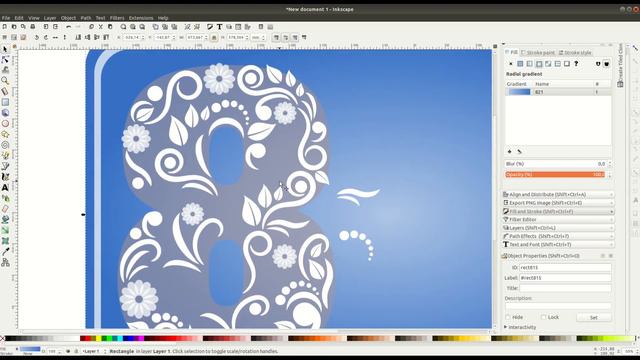
Task: Select the Zoom magnifier tool
Action: (5, 81)
